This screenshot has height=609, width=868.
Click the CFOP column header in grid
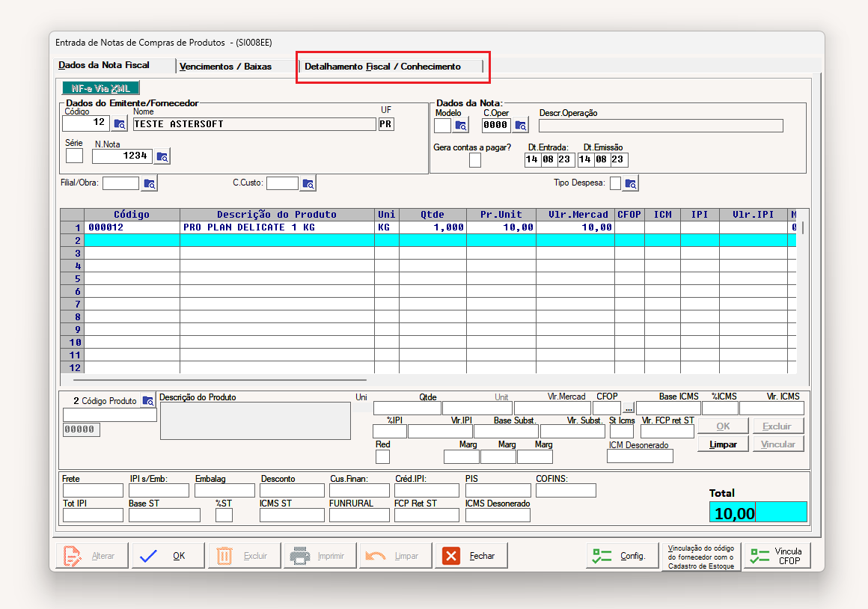(x=629, y=215)
